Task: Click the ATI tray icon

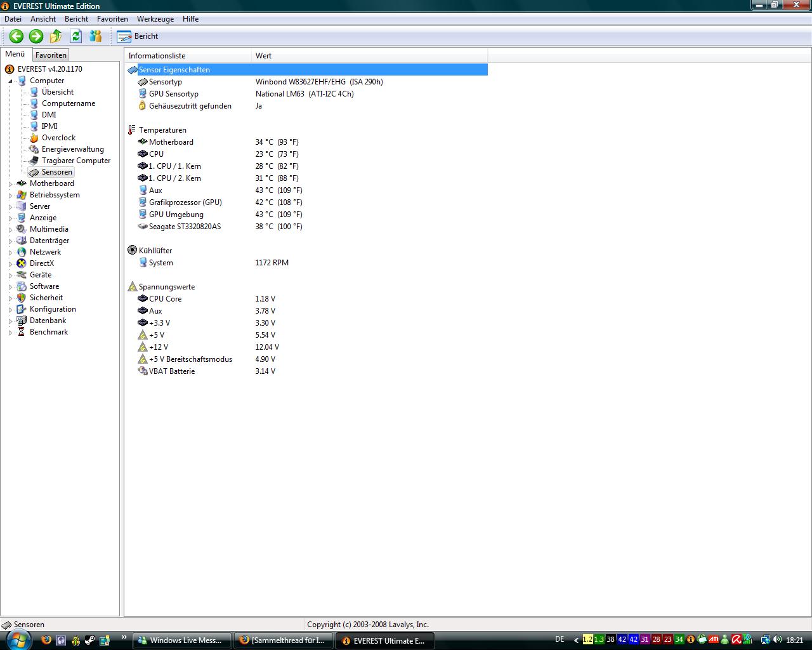Action: pyautogui.click(x=714, y=640)
